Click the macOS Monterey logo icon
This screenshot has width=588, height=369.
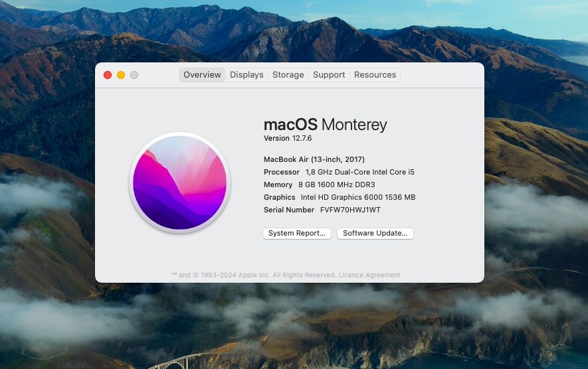click(x=180, y=183)
